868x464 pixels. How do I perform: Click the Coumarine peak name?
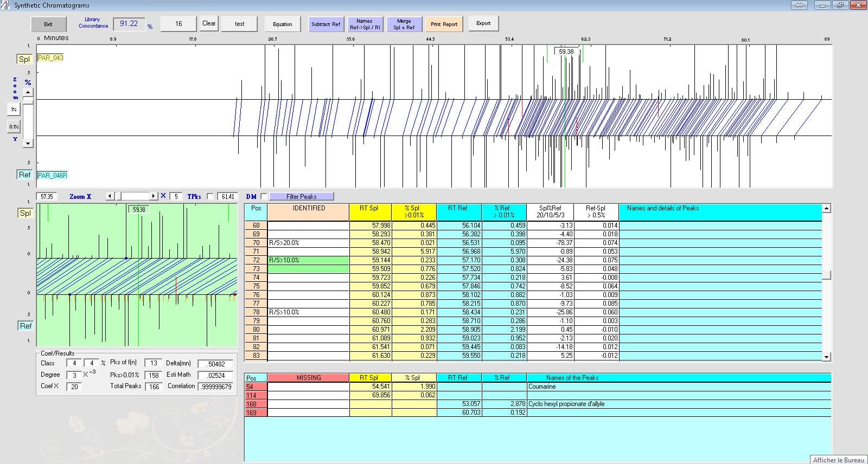pyautogui.click(x=542, y=386)
